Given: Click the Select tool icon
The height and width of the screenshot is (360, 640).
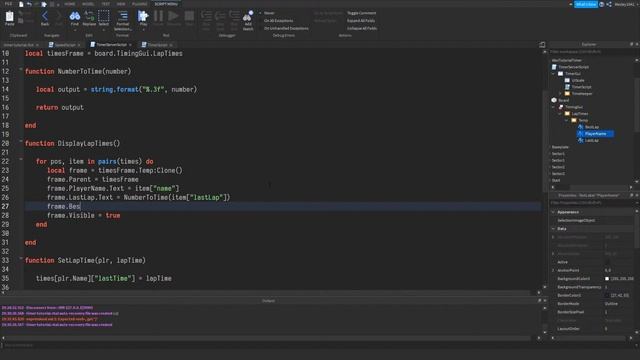Looking at the screenshot, I should 104,16.
